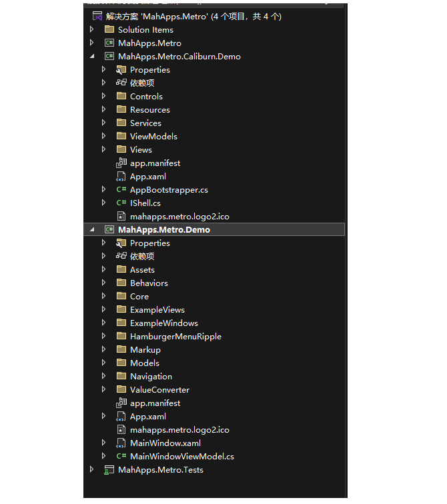Select the ValueConverter folder label
The width and height of the screenshot is (447, 504).
(x=159, y=389)
